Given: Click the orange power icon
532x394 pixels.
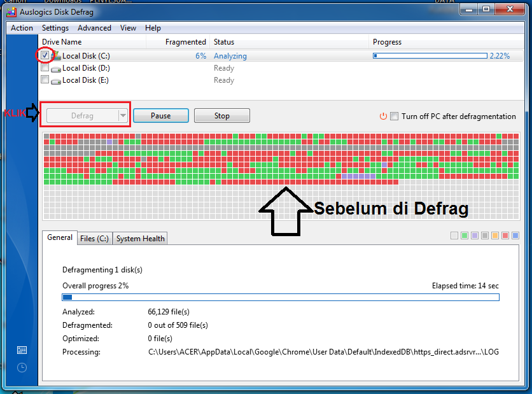Looking at the screenshot, I should click(x=383, y=116).
